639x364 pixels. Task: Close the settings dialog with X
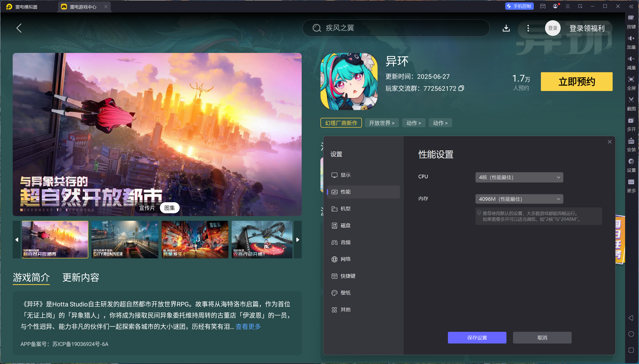click(x=609, y=142)
